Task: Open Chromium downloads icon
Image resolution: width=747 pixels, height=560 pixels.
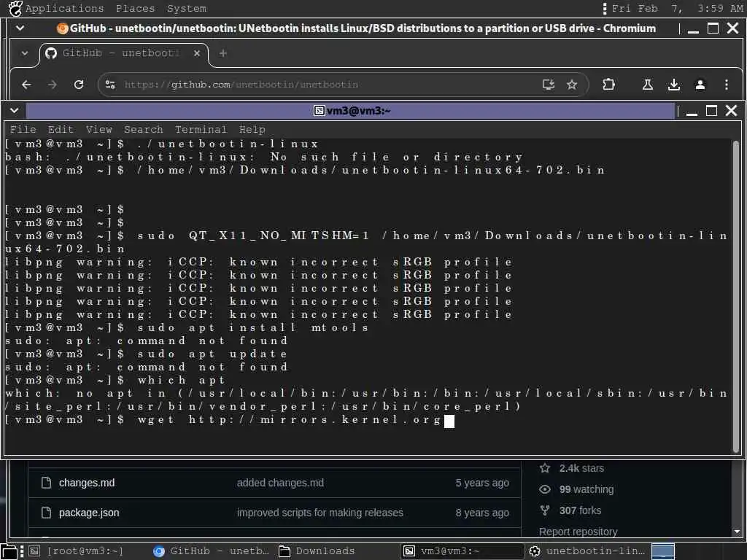Action: (673, 85)
